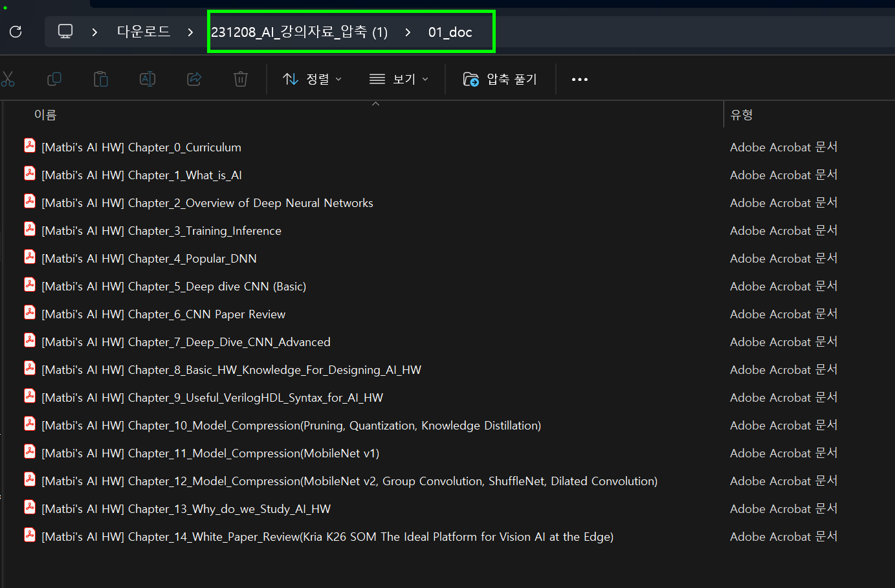Viewport: 895px width, 588px height.
Task: Select Chapter_12_Model_Compression MobileNet v2 file name
Action: coord(349,481)
